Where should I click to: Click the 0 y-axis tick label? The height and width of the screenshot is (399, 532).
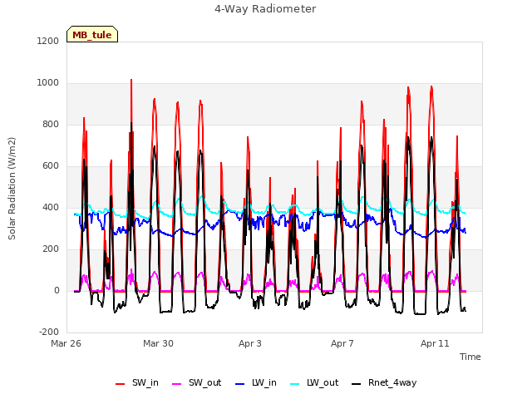(x=57, y=291)
